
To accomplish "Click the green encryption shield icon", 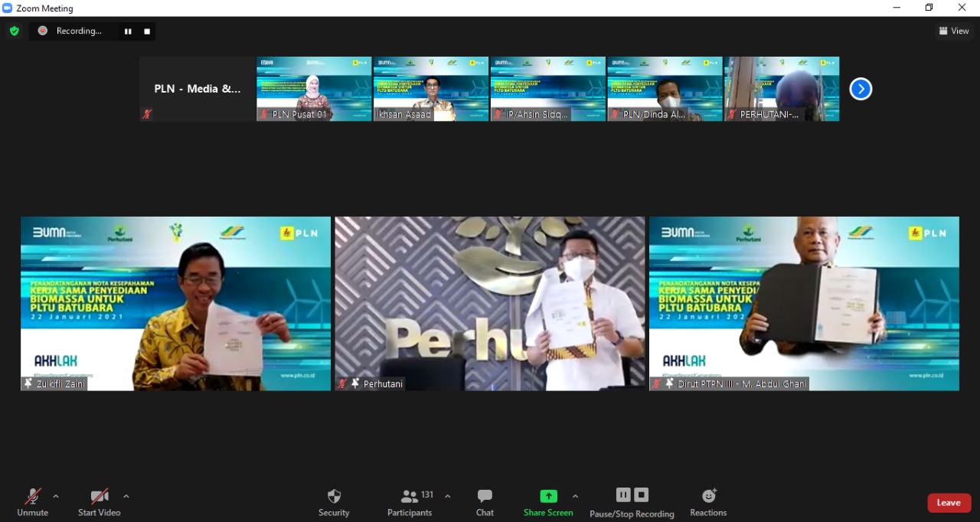I will tap(14, 31).
